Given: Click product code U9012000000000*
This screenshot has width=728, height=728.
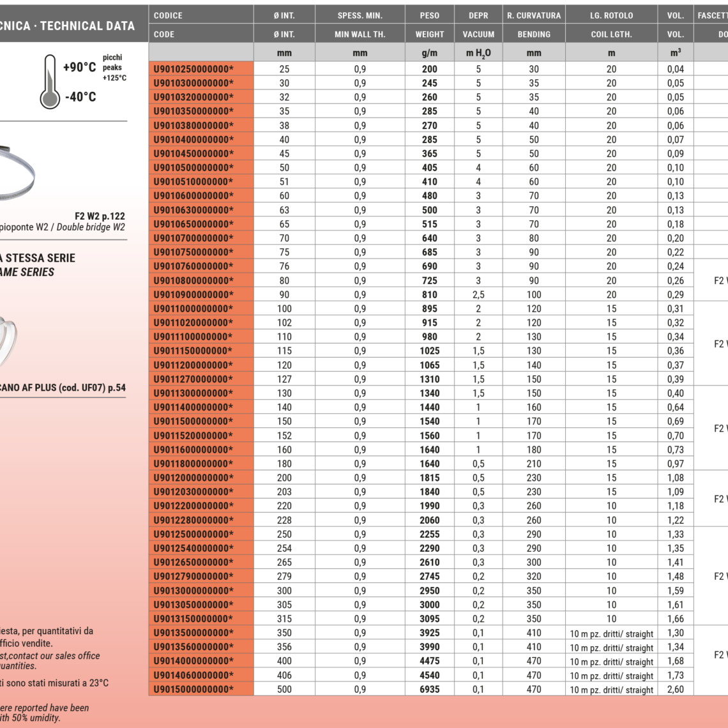Looking at the screenshot, I should [x=193, y=478].
